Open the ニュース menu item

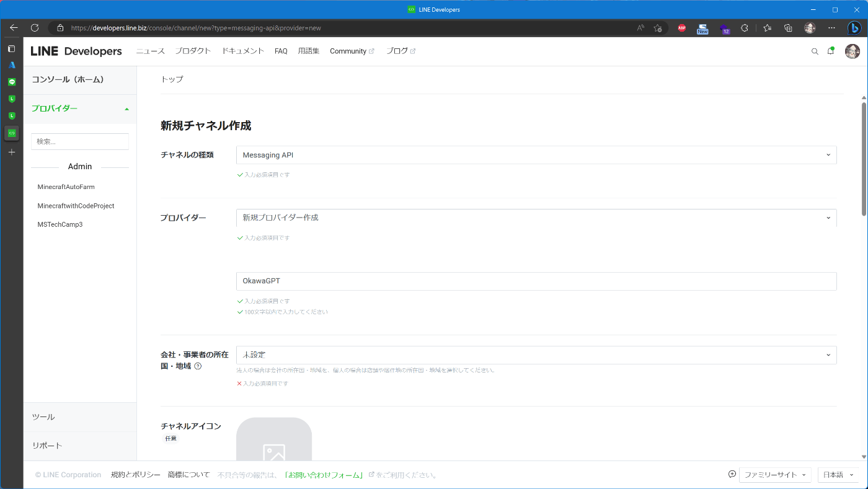point(151,51)
